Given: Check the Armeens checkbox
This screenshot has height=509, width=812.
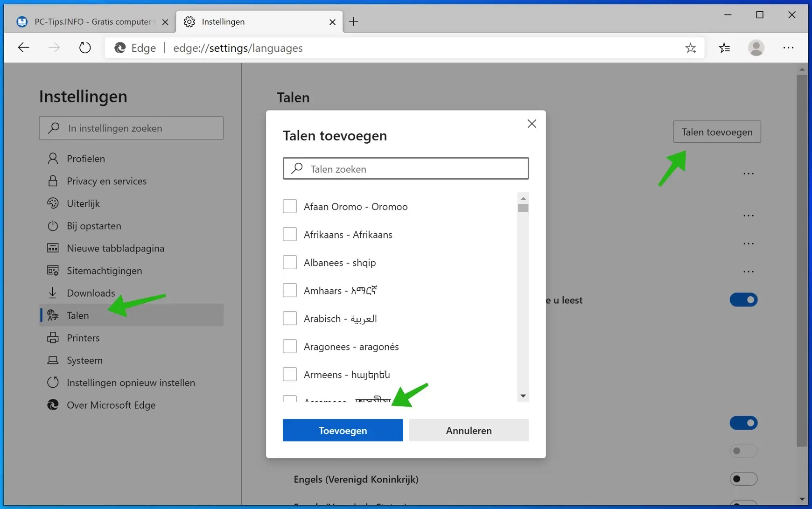Looking at the screenshot, I should (x=290, y=374).
